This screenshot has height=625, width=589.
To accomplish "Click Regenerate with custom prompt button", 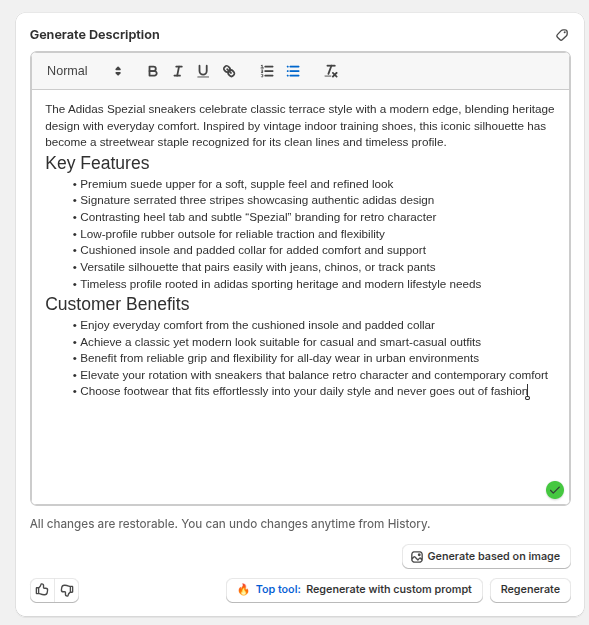I will [x=354, y=590].
